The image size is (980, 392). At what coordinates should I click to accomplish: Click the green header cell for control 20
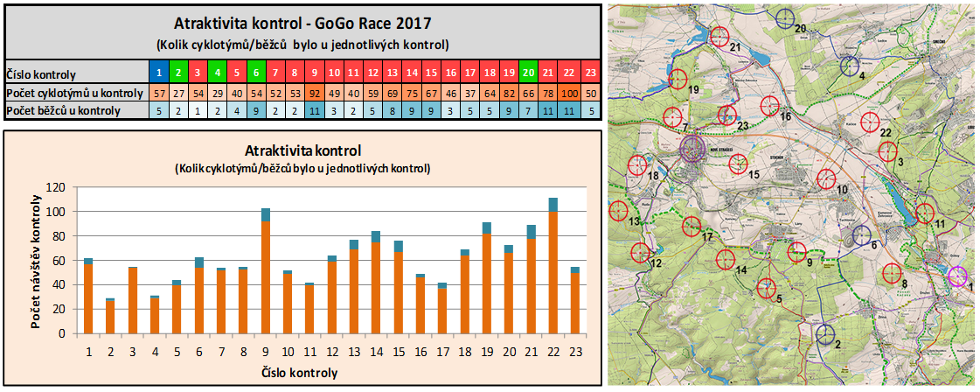click(x=528, y=73)
